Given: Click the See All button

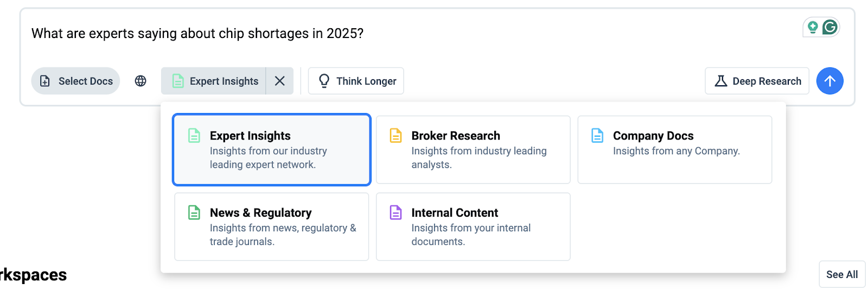Looking at the screenshot, I should click(841, 274).
